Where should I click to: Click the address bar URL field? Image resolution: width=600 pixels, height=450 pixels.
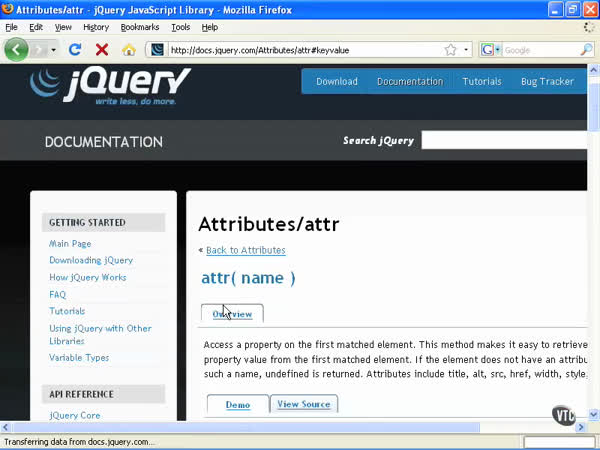pos(300,49)
